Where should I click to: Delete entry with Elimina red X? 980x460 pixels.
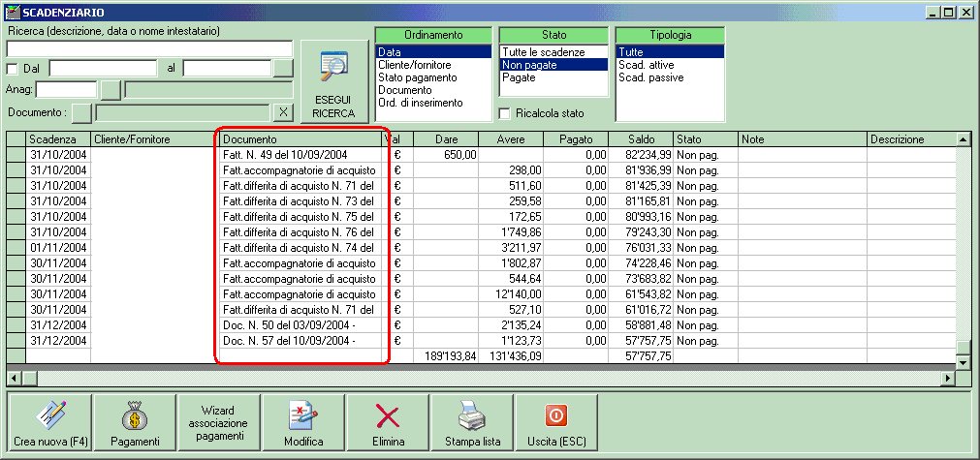[x=388, y=423]
